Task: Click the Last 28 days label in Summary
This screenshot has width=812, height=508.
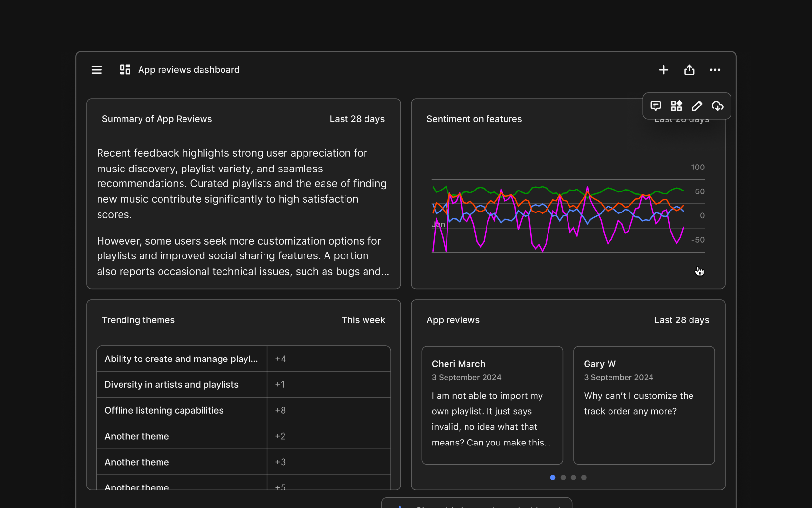Action: [x=357, y=119]
